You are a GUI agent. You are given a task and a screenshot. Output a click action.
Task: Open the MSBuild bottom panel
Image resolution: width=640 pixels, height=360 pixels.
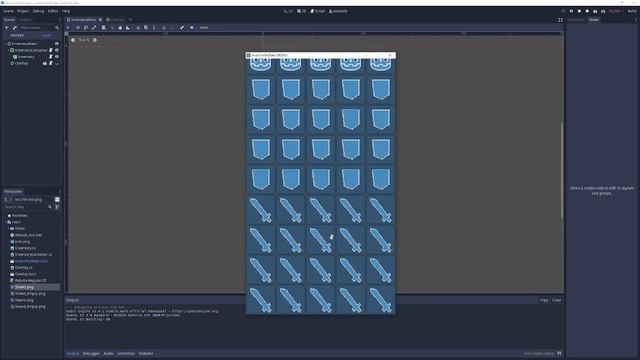point(146,353)
